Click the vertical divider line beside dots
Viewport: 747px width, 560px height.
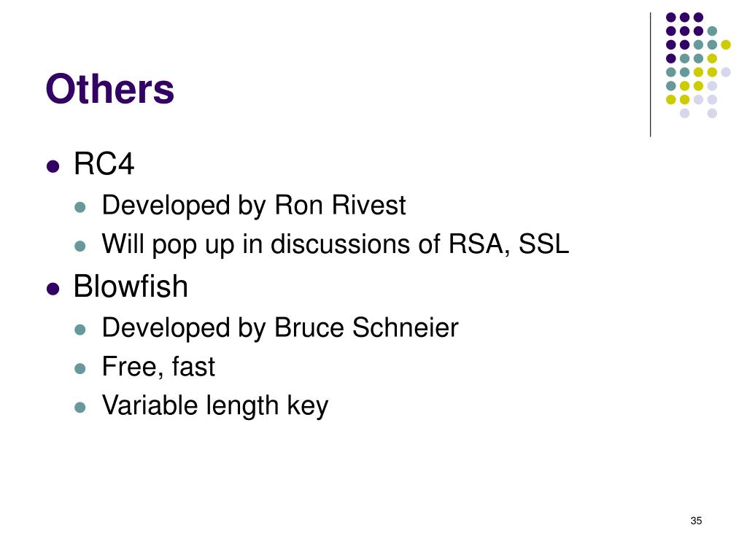point(650,75)
